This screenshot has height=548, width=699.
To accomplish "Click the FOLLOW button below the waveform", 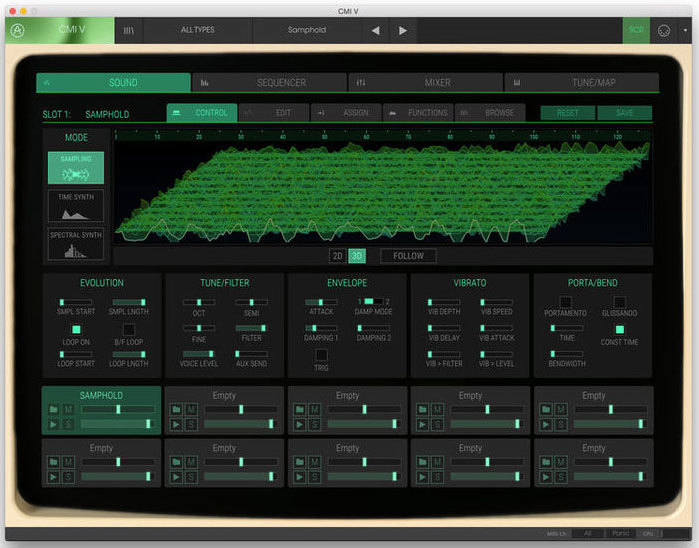I will (408, 256).
